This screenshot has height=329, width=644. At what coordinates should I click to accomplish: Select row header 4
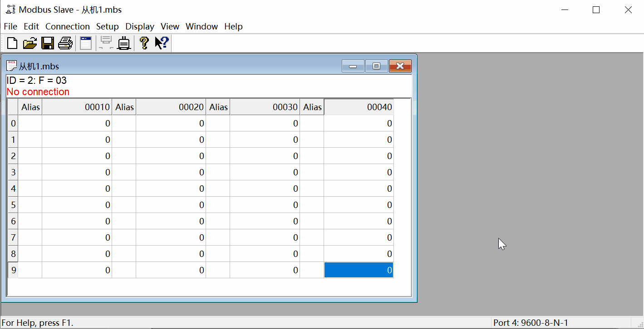pyautogui.click(x=13, y=189)
